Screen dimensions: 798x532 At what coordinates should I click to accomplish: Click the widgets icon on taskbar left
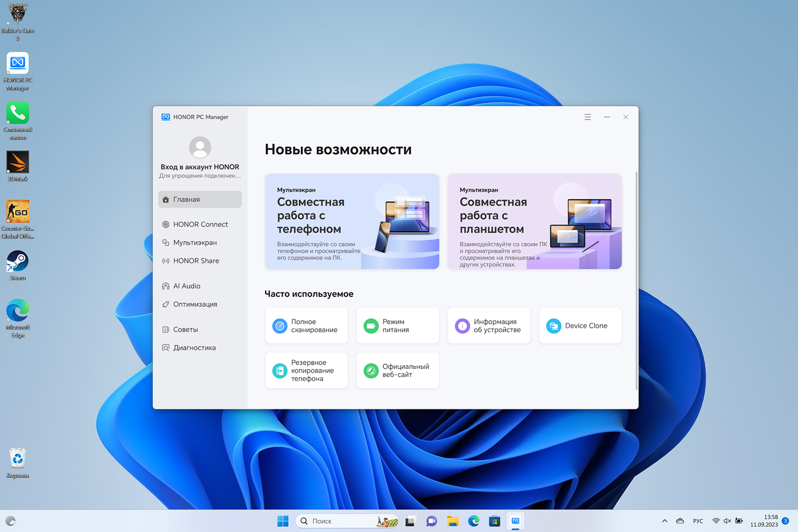click(x=10, y=521)
